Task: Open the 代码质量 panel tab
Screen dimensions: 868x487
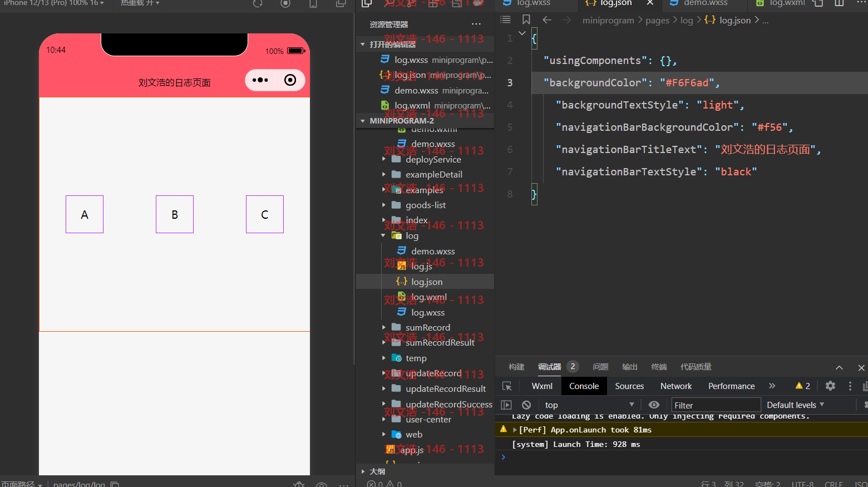Action: coord(696,367)
